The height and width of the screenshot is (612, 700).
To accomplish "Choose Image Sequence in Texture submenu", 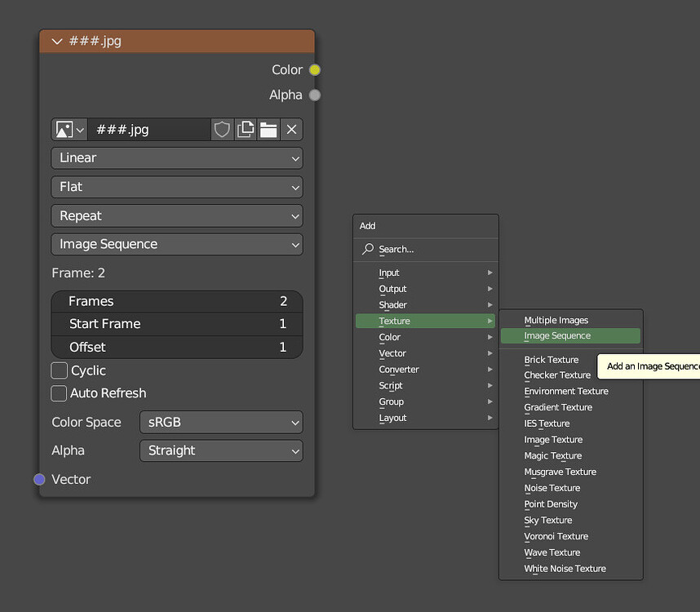I will pyautogui.click(x=570, y=335).
